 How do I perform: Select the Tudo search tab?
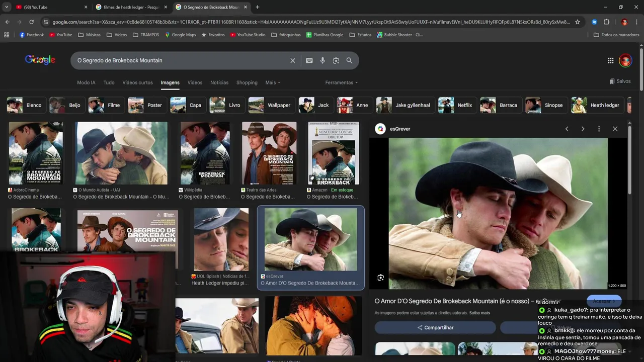(109, 82)
